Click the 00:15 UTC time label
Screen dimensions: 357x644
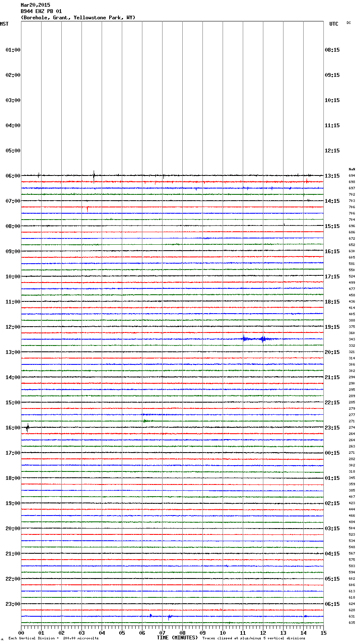coord(332,453)
